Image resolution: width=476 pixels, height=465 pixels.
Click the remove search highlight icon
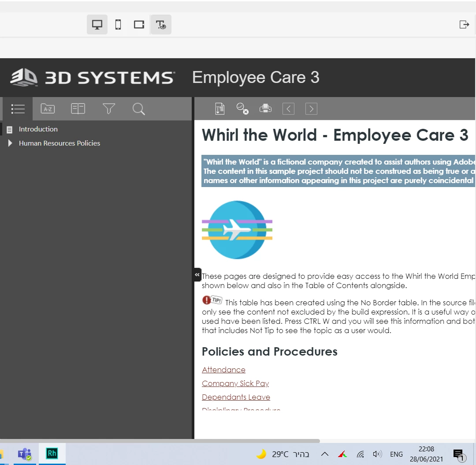(x=242, y=109)
